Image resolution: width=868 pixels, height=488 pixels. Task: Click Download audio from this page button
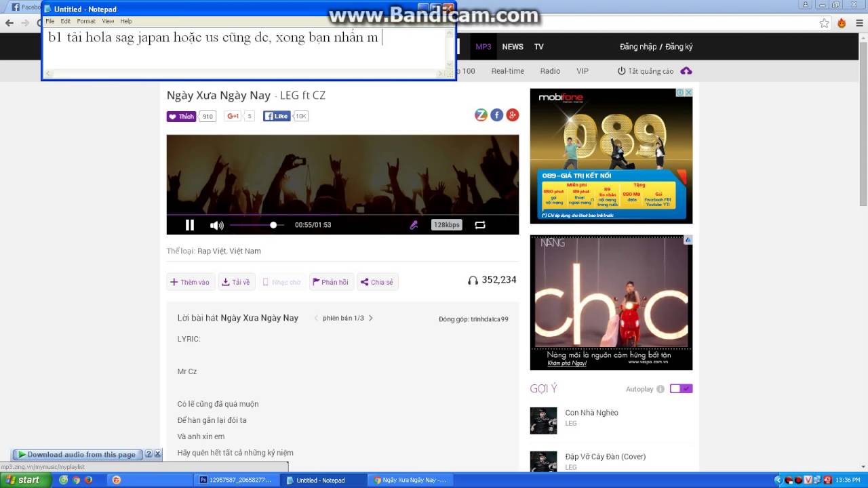point(77,455)
